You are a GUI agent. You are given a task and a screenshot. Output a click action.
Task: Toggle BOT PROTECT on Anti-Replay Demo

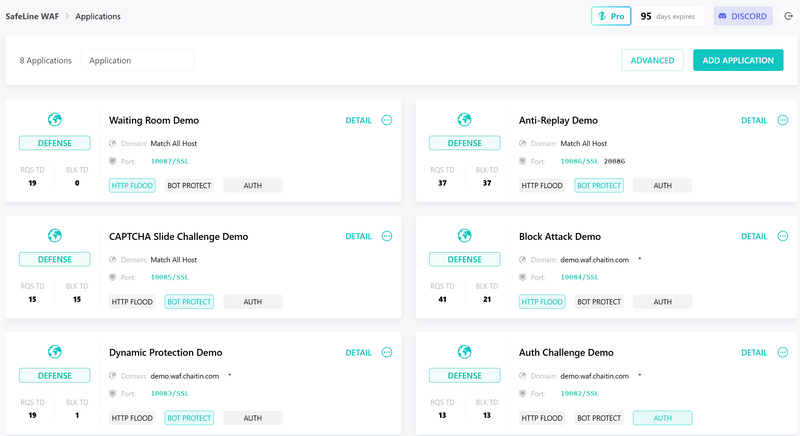599,186
